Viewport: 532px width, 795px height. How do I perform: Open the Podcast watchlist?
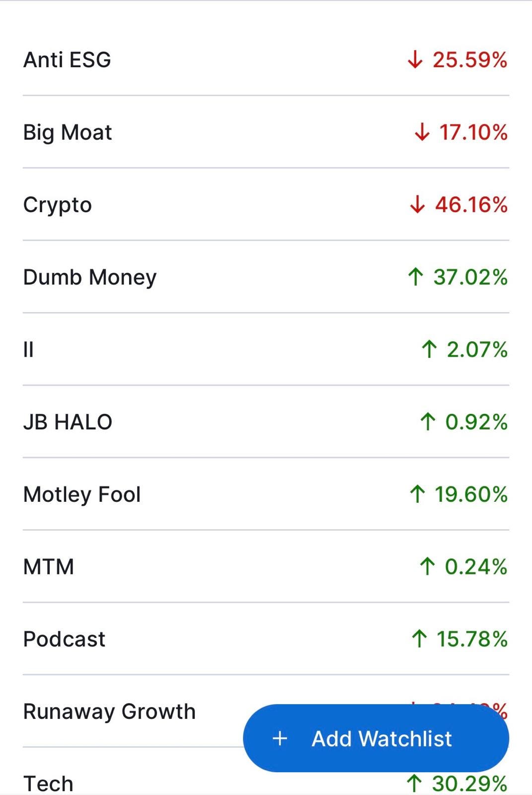pos(266,639)
